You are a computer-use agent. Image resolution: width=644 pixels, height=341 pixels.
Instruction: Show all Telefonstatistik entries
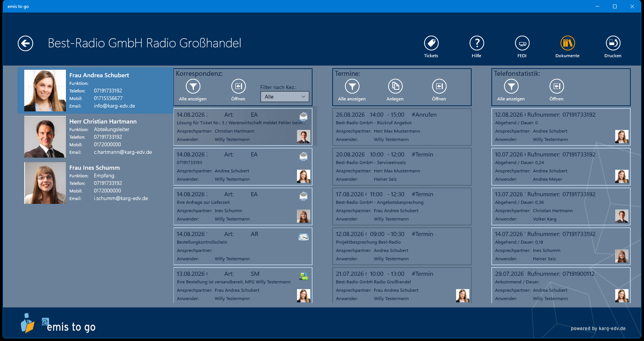[x=511, y=86]
